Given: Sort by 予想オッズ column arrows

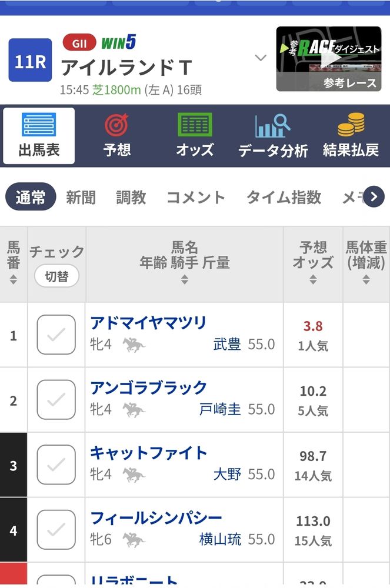Looking at the screenshot, I should click(313, 279).
